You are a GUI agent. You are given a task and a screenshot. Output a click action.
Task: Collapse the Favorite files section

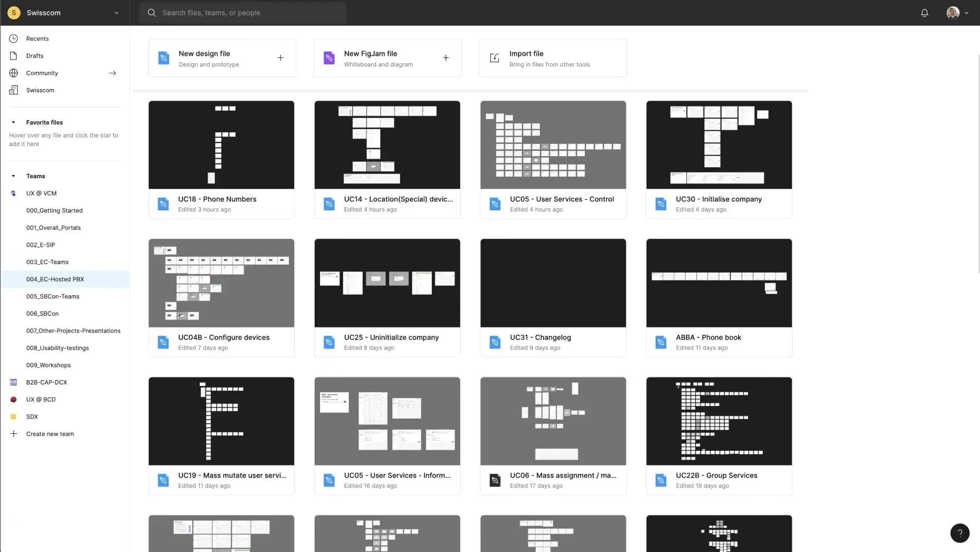click(13, 122)
